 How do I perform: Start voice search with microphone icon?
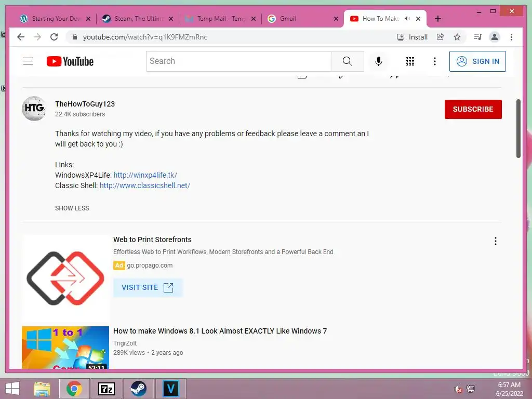click(x=379, y=61)
